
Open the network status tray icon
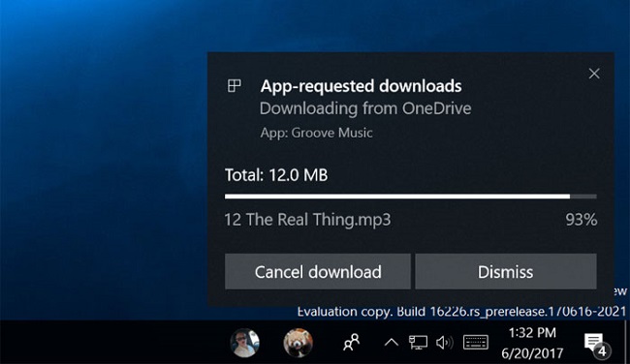[418, 343]
